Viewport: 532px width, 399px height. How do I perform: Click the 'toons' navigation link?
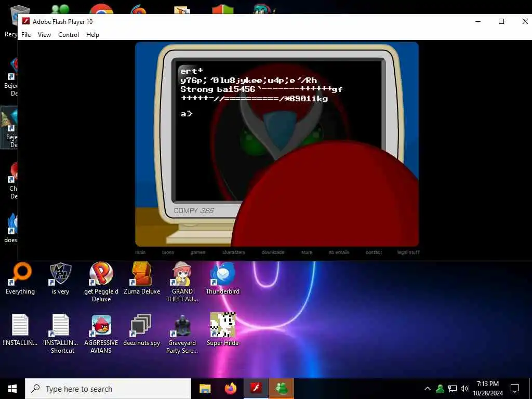tap(168, 252)
